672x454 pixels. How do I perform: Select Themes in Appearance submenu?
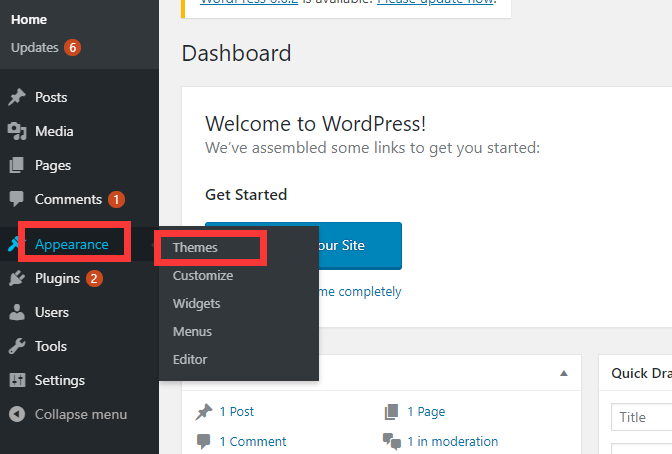[195, 247]
